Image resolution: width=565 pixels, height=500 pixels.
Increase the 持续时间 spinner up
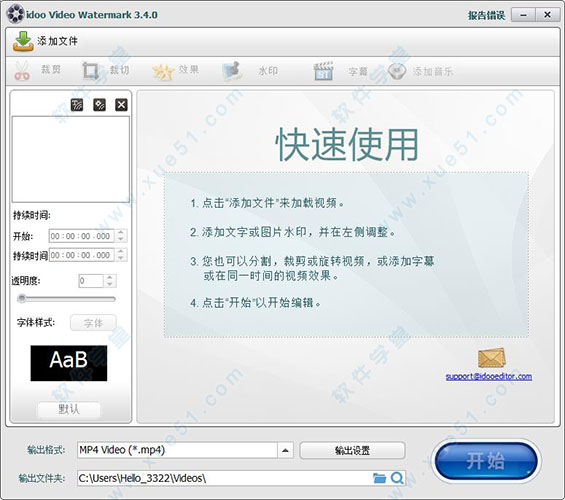[x=121, y=251]
